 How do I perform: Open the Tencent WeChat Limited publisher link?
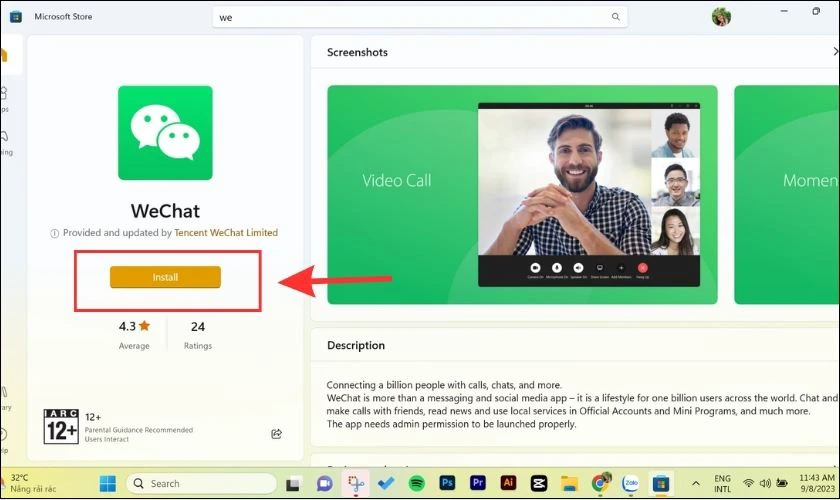pyautogui.click(x=226, y=233)
